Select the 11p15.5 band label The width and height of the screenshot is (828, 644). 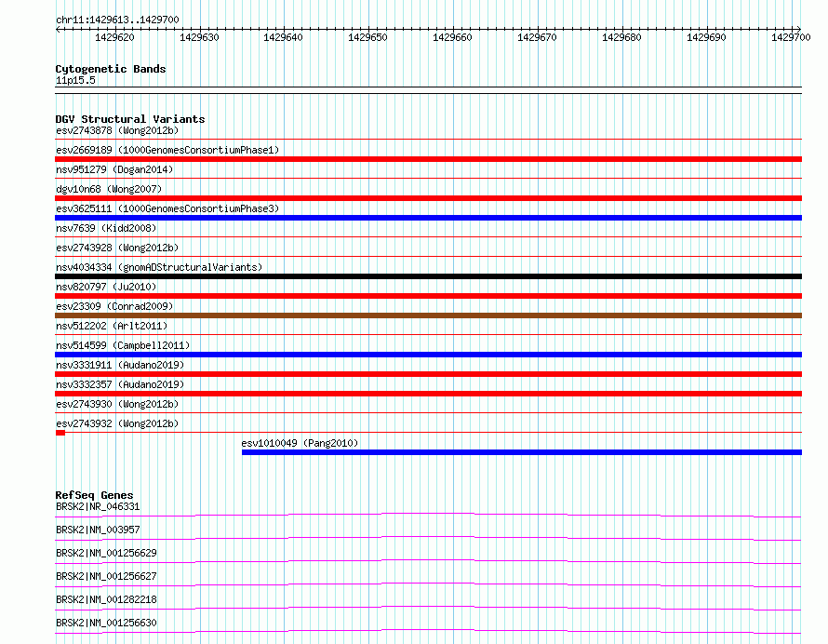pos(75,80)
